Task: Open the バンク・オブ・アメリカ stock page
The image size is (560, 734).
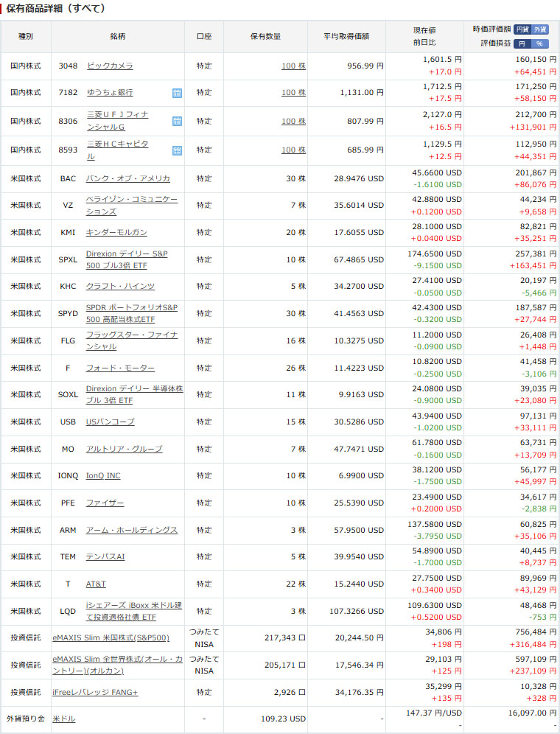Action: coord(127,178)
